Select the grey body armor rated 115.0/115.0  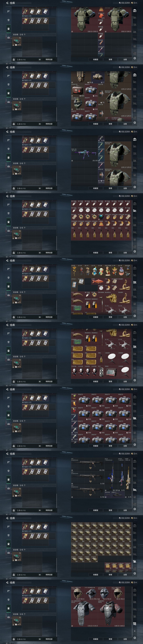pos(84,614)
